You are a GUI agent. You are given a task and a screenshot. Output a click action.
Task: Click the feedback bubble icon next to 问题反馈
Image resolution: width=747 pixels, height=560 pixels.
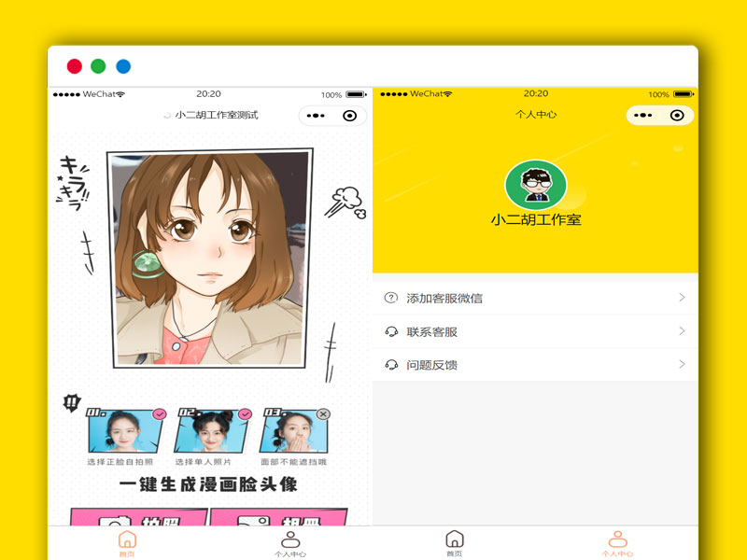(391, 365)
